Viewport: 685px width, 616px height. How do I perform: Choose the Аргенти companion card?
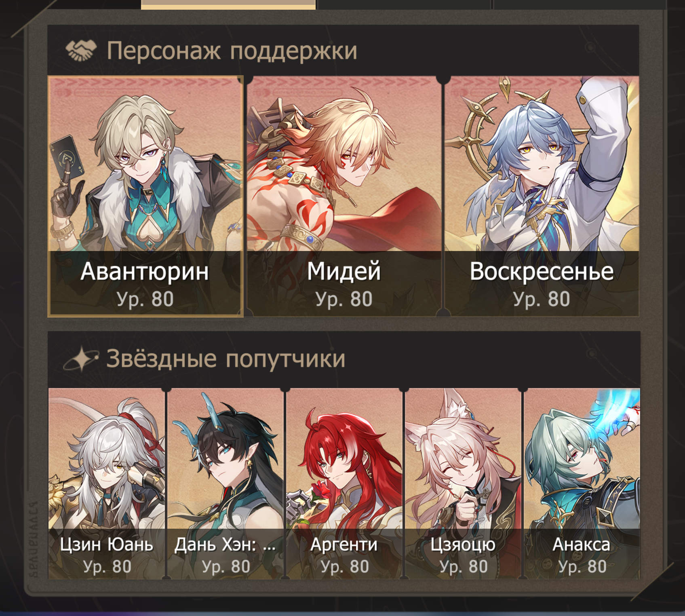(x=344, y=483)
